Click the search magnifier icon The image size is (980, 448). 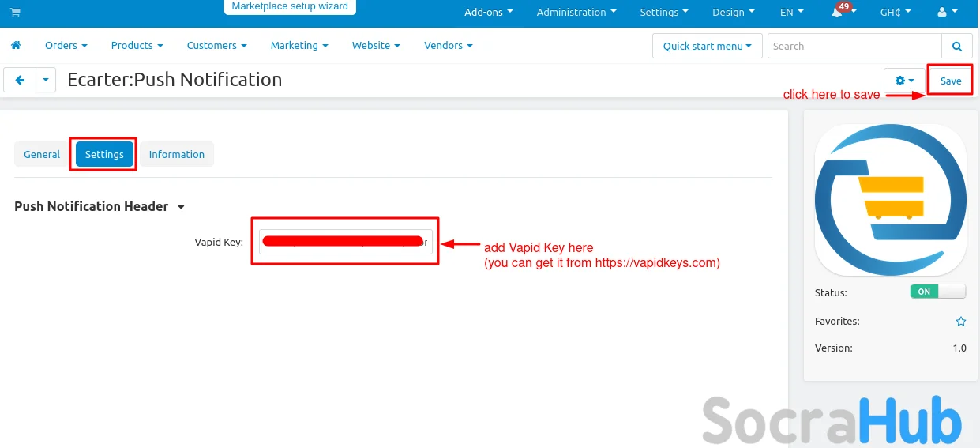point(957,46)
